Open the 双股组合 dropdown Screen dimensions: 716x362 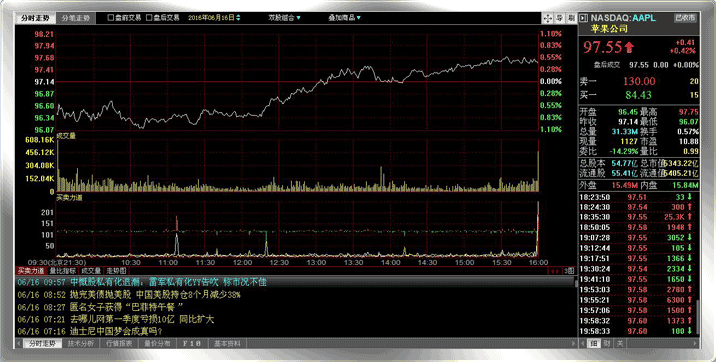tap(284, 18)
